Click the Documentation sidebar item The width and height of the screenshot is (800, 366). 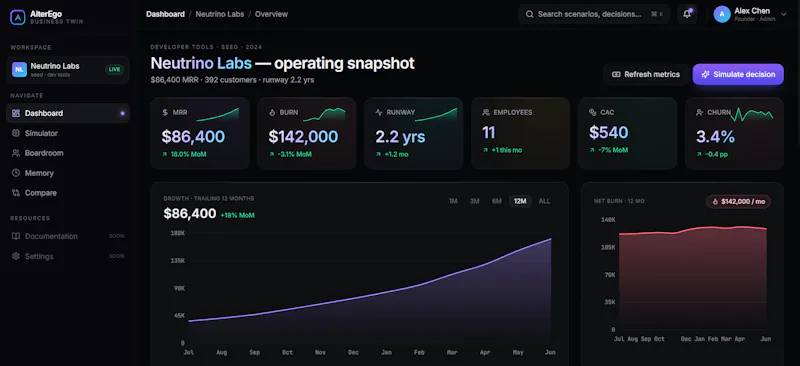pyautogui.click(x=68, y=236)
